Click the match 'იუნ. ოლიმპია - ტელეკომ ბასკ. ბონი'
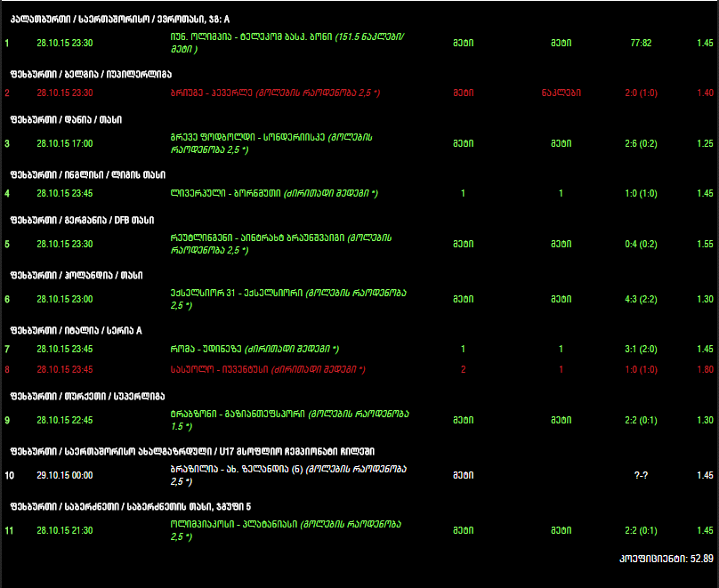The height and width of the screenshot is (588, 719). click(x=251, y=36)
